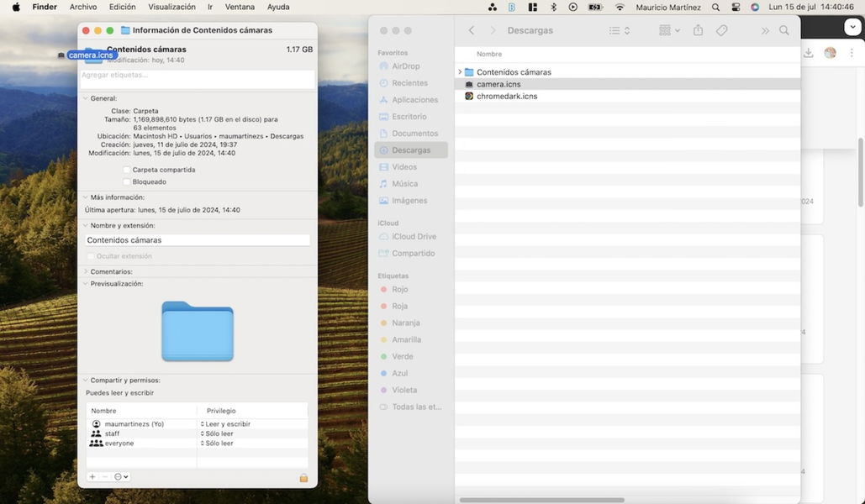Open the Archivo menu
This screenshot has height=504, width=865.
click(83, 7)
